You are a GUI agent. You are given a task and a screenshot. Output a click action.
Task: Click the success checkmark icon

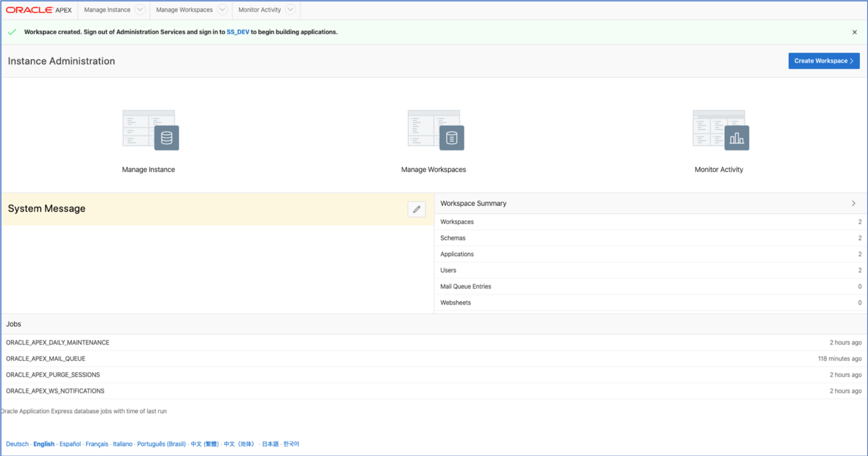click(12, 32)
